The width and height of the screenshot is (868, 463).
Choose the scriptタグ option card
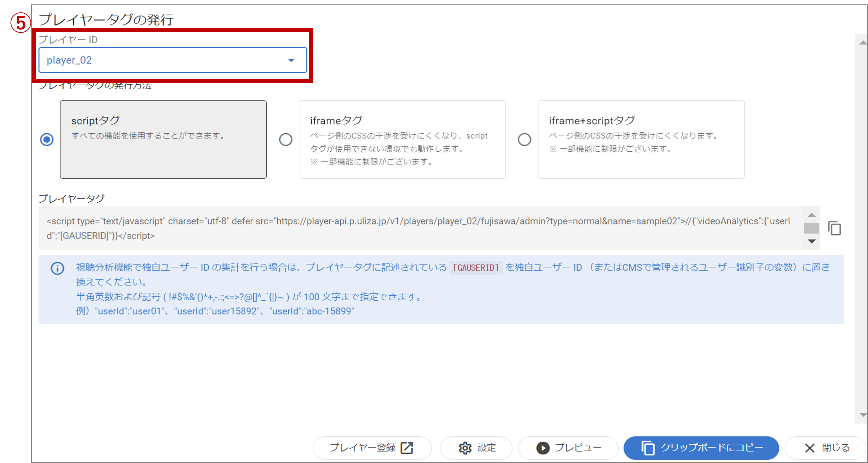click(x=163, y=139)
